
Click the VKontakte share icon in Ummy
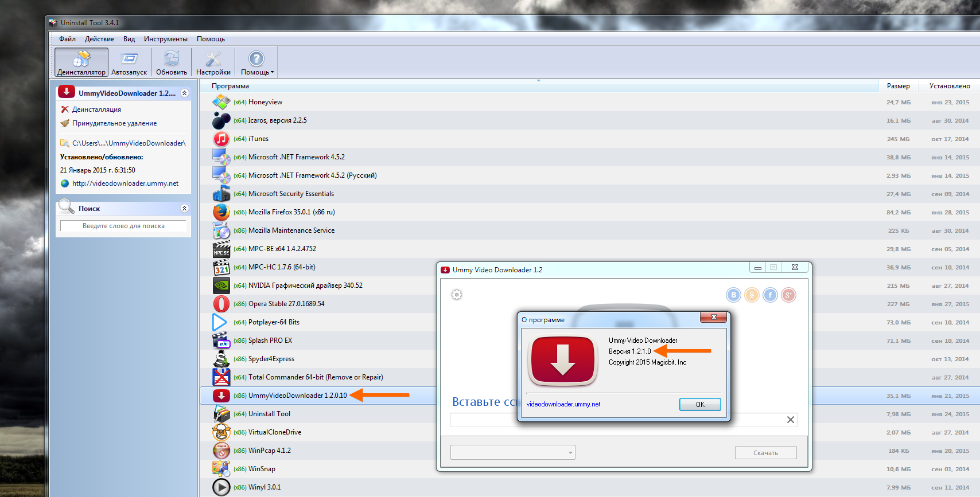point(733,295)
